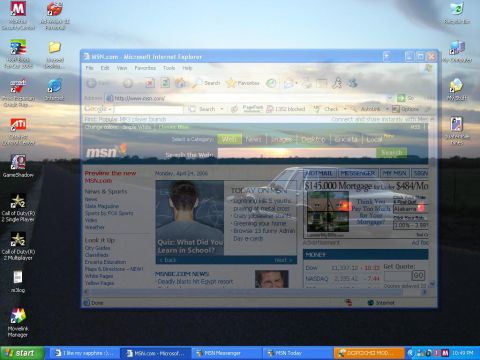This screenshot has height=360, width=480.
Task: Click the next link under the quiz feature
Action: pyautogui.click(x=283, y=260)
